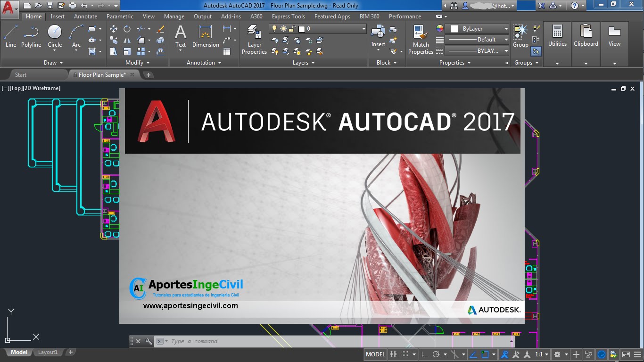
Task: Select the Move tool in Modify panel
Action: pyautogui.click(x=114, y=29)
